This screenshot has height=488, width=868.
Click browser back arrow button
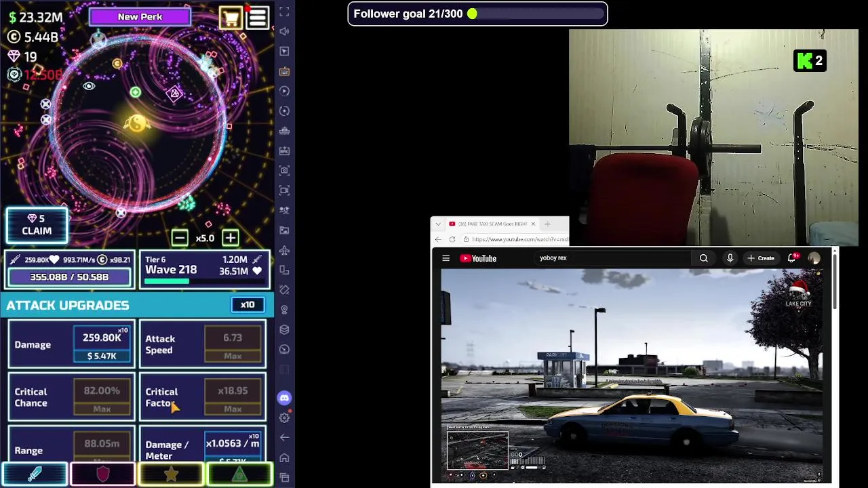[438, 239]
